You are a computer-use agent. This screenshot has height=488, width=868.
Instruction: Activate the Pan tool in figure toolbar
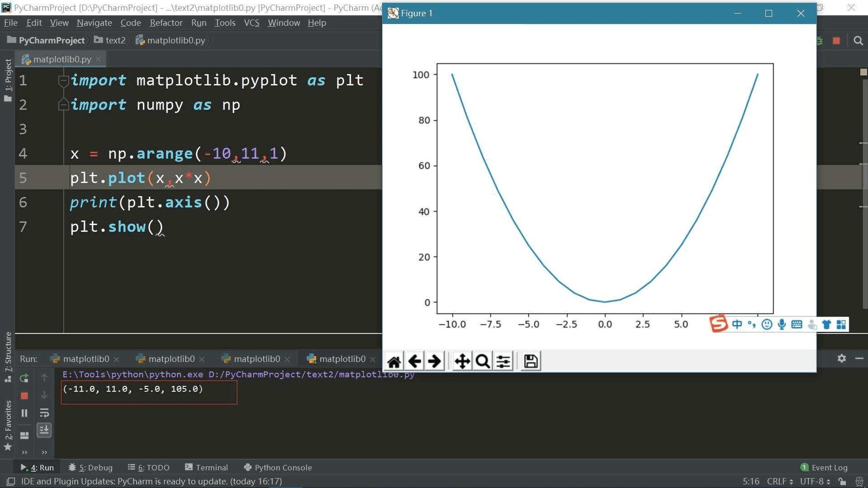pyautogui.click(x=462, y=361)
